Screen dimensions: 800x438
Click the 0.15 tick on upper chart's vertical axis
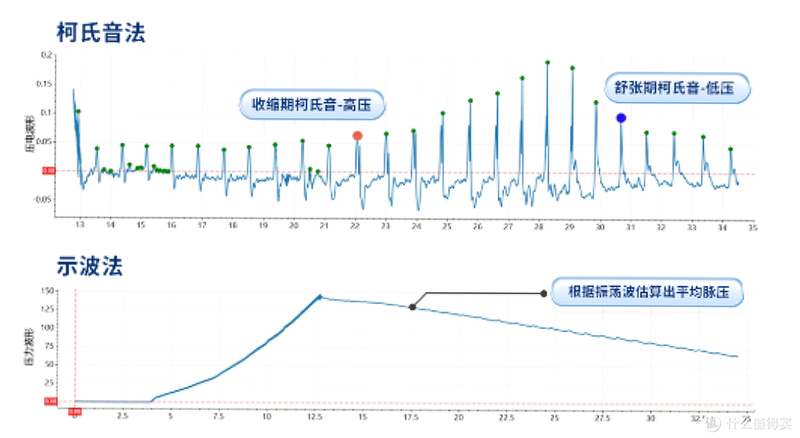click(44, 84)
